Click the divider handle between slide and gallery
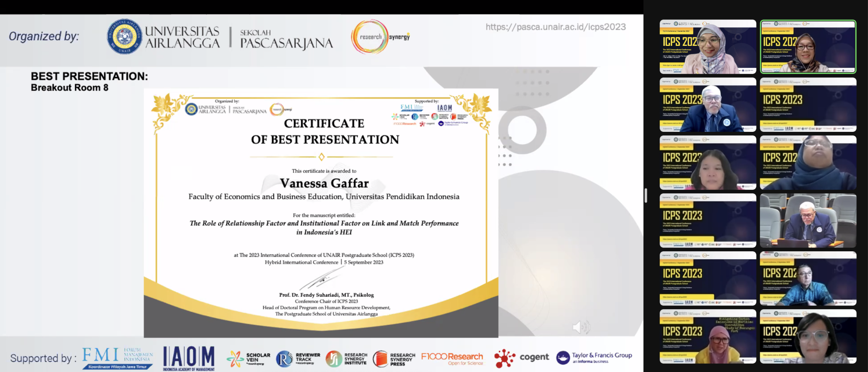The width and height of the screenshot is (868, 372). pos(646,196)
